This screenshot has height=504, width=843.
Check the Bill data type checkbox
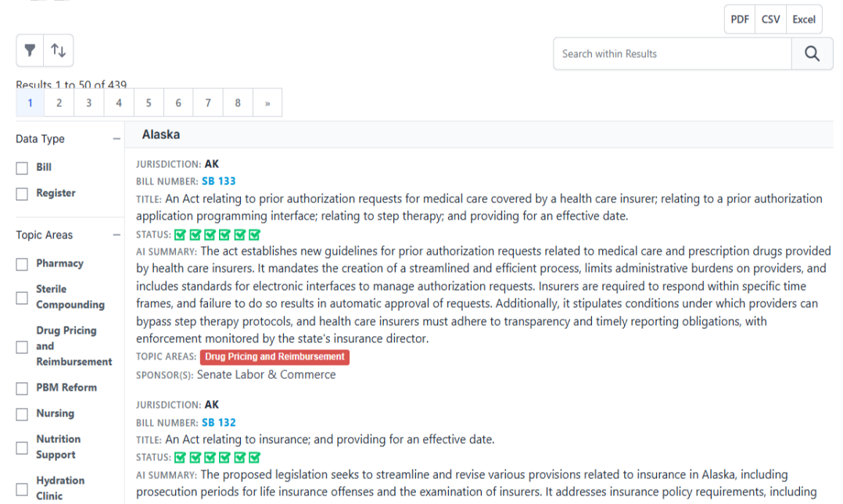(x=21, y=167)
